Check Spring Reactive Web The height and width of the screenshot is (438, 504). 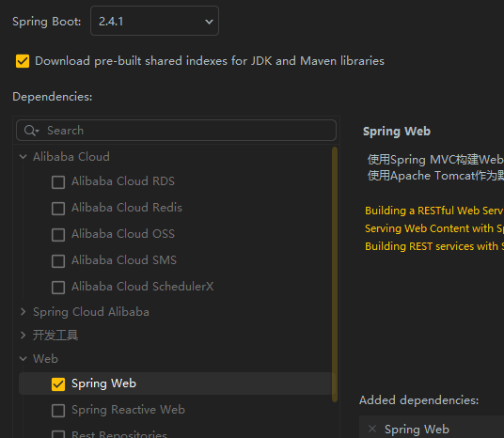coord(58,411)
